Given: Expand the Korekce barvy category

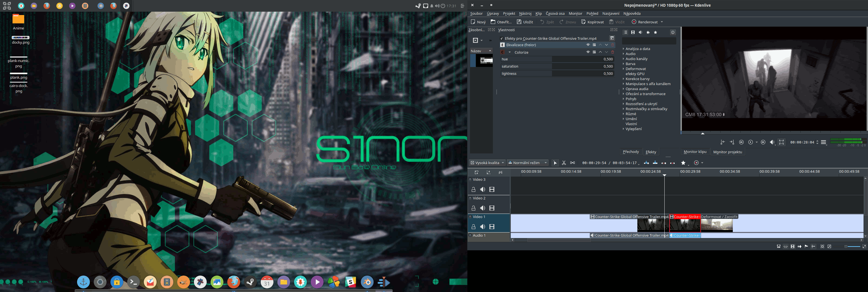Looking at the screenshot, I should click(623, 79).
